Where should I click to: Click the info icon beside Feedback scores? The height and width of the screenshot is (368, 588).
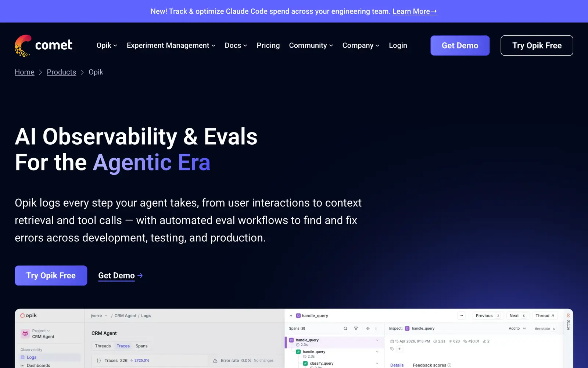(449, 365)
